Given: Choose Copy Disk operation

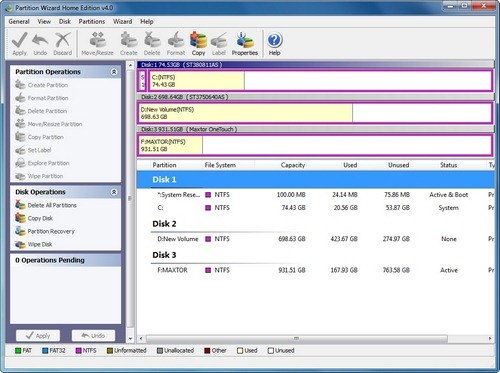Looking at the screenshot, I should pos(34,218).
